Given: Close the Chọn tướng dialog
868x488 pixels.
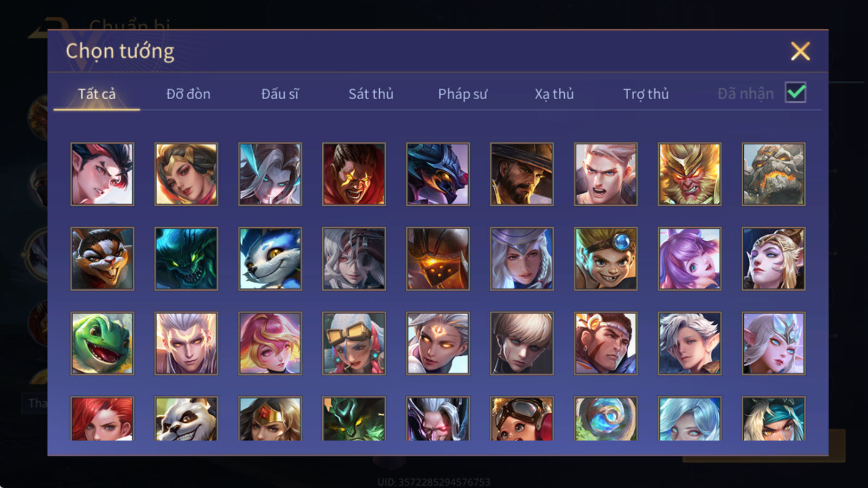Looking at the screenshot, I should (x=800, y=51).
